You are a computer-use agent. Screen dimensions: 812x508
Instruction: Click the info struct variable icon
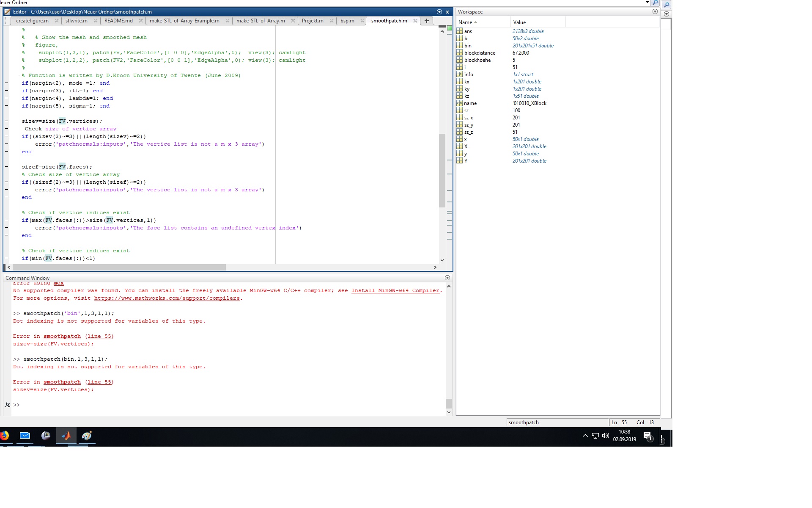pyautogui.click(x=460, y=75)
